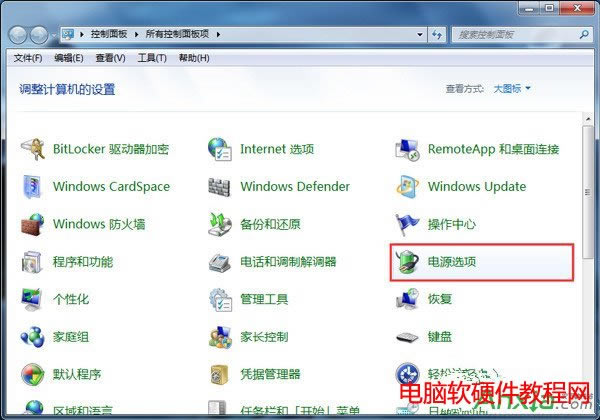
Task: Open the 家长控制 link
Action: click(x=264, y=337)
